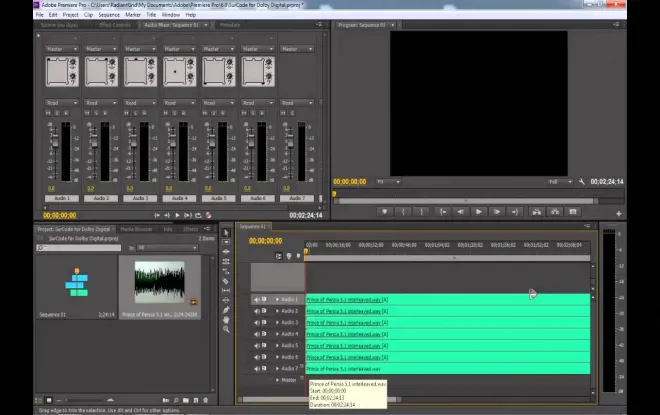Toggle Audio 7 track output speaker
The height and width of the screenshot is (415, 660).
coord(257,368)
